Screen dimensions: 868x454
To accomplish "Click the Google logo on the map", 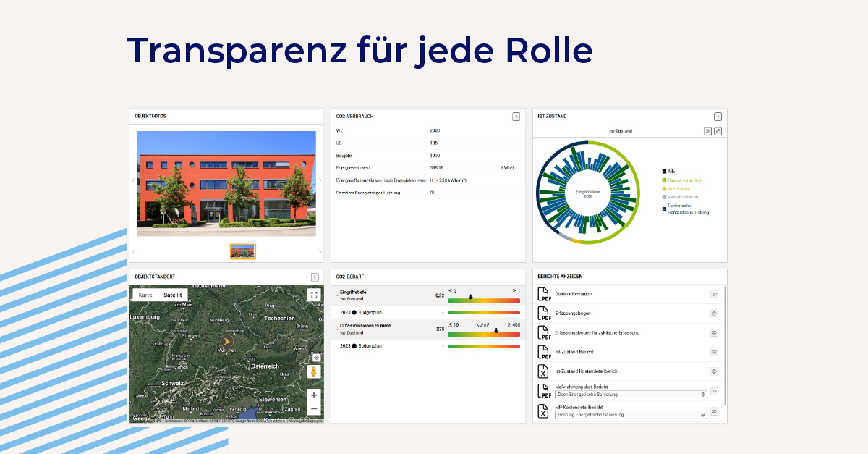I will [141, 419].
